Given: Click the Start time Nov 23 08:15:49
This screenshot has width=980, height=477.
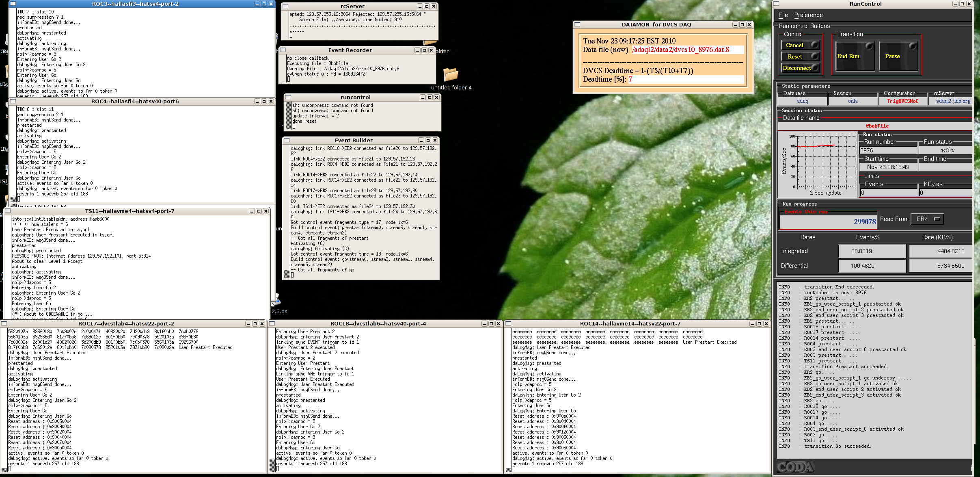Looking at the screenshot, I should click(888, 167).
